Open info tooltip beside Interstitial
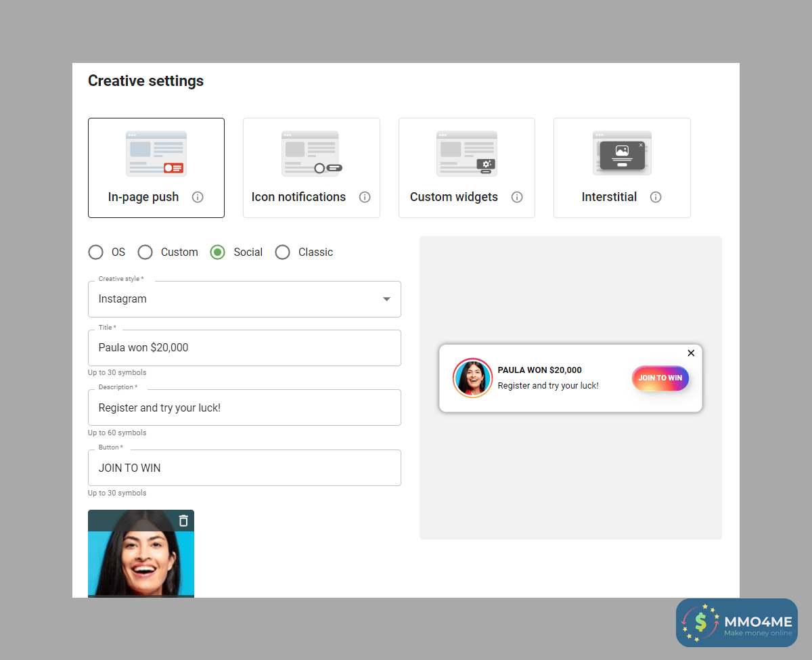 coord(656,197)
